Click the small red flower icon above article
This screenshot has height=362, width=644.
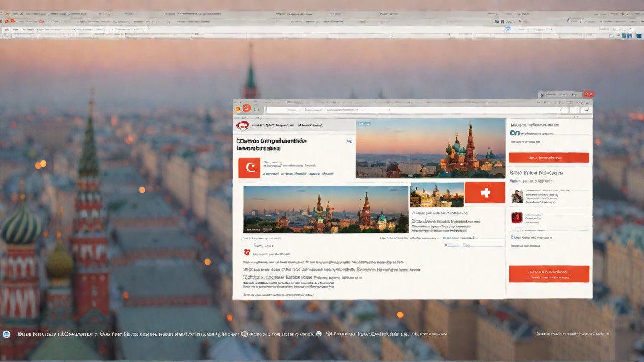tap(247, 252)
